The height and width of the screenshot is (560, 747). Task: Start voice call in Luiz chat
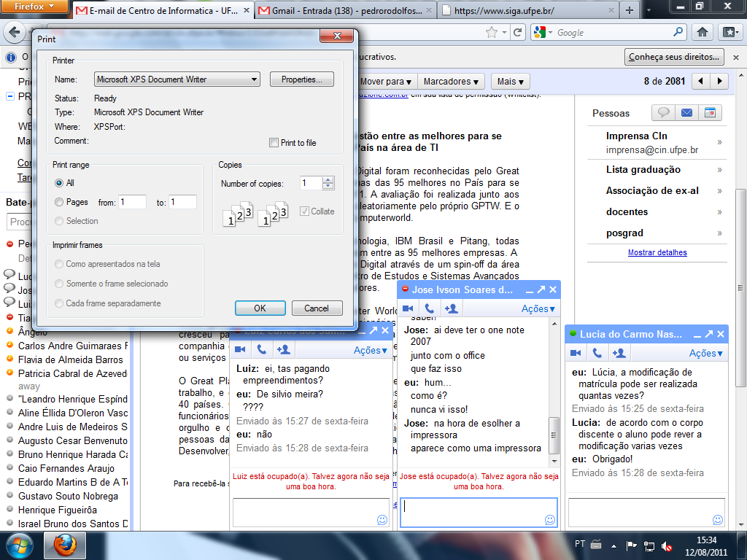point(262,349)
